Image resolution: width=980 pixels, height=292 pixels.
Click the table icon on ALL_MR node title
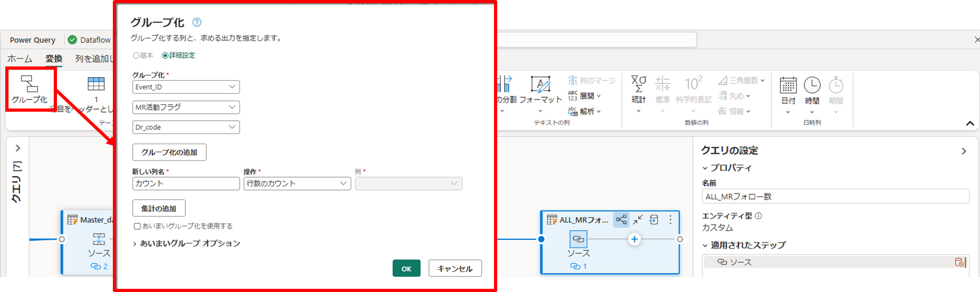coord(552,220)
